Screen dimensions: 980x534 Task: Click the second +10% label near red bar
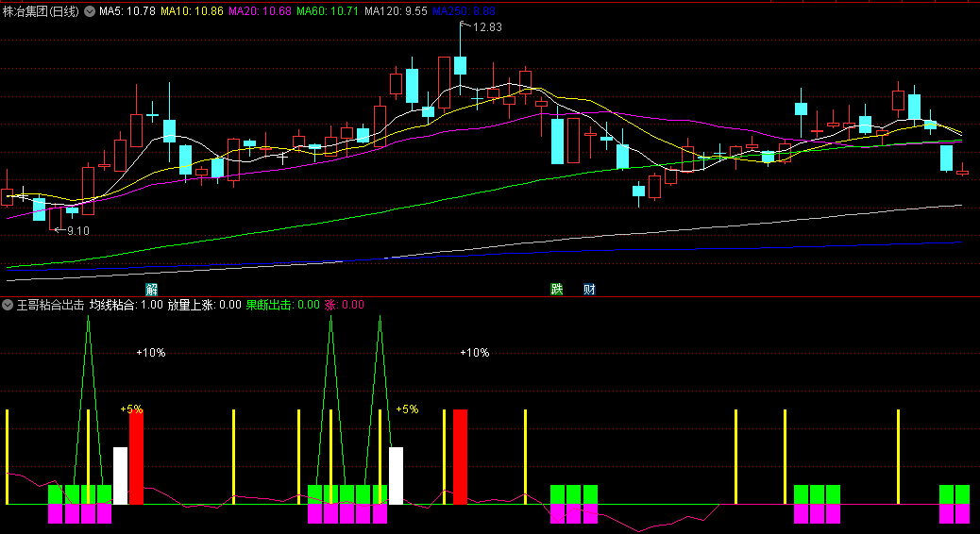tap(474, 353)
